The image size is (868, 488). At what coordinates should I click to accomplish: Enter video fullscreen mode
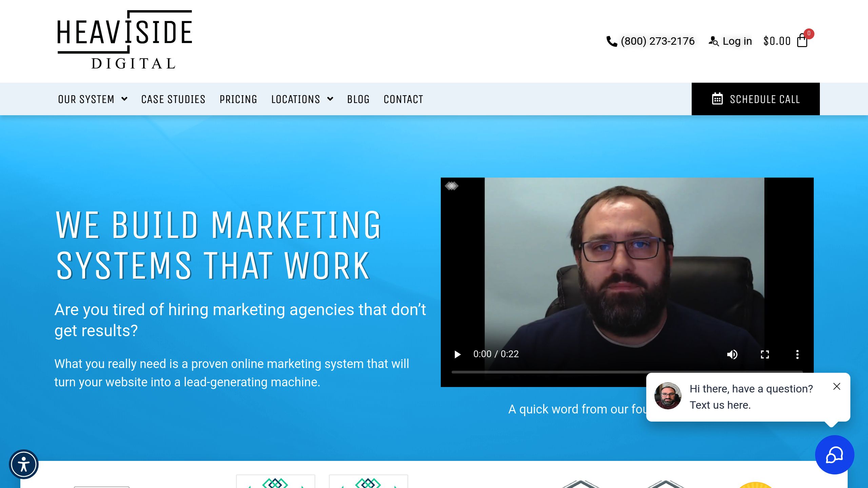click(765, 354)
